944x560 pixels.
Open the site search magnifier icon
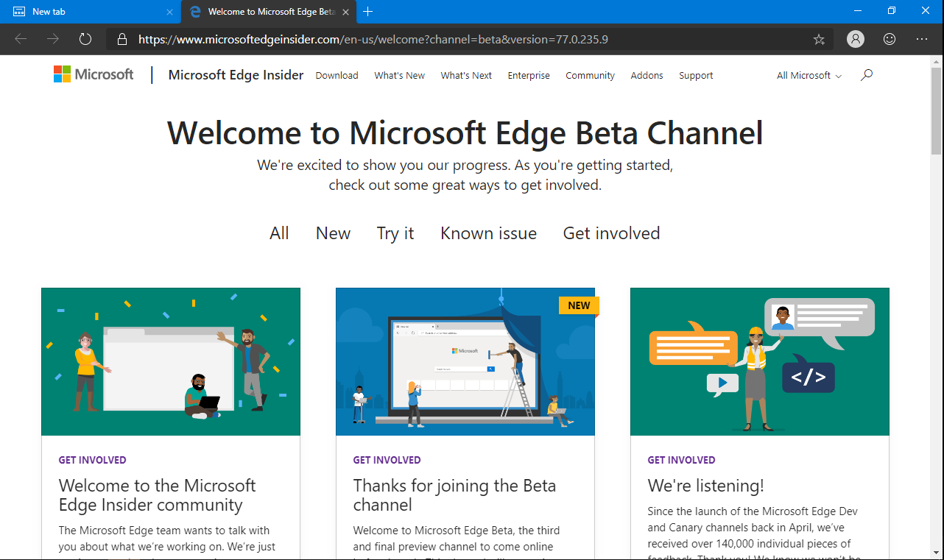pos(867,74)
